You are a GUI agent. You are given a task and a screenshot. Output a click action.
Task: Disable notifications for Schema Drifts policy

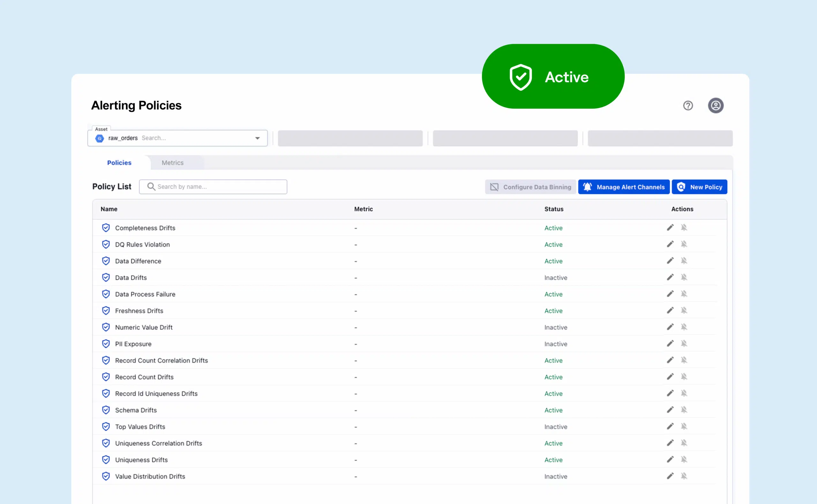(685, 409)
